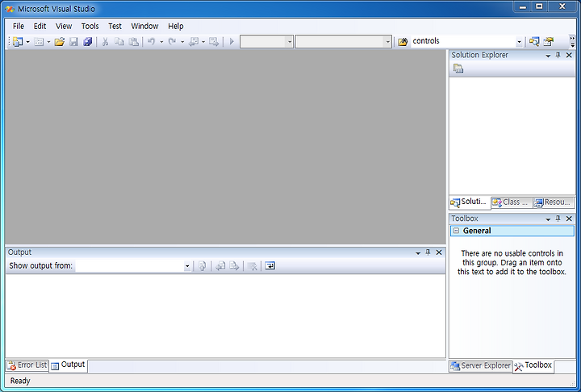581x392 pixels.
Task: Click the Open File folder icon
Action: coord(59,41)
